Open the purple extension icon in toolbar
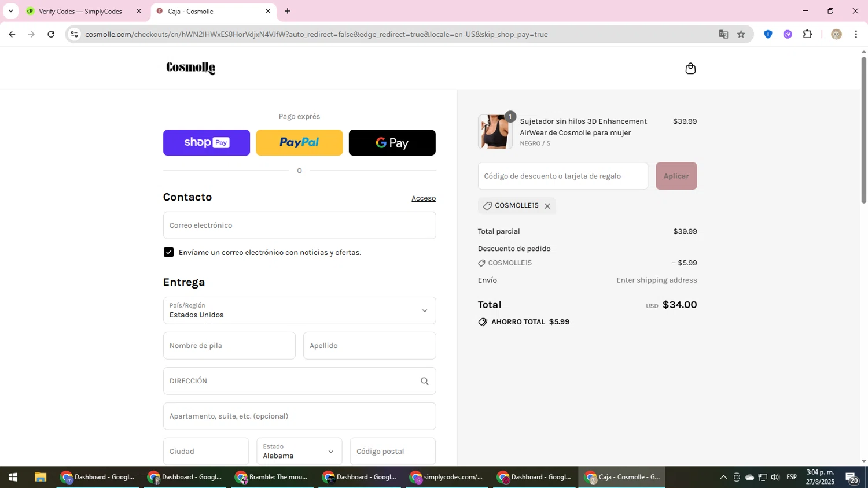The width and height of the screenshot is (868, 488). 788,34
